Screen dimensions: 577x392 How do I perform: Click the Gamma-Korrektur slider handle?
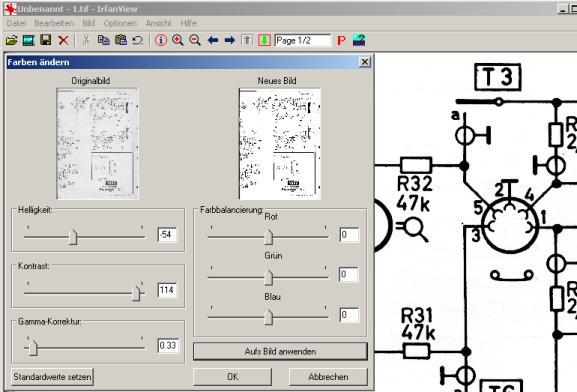(x=33, y=348)
